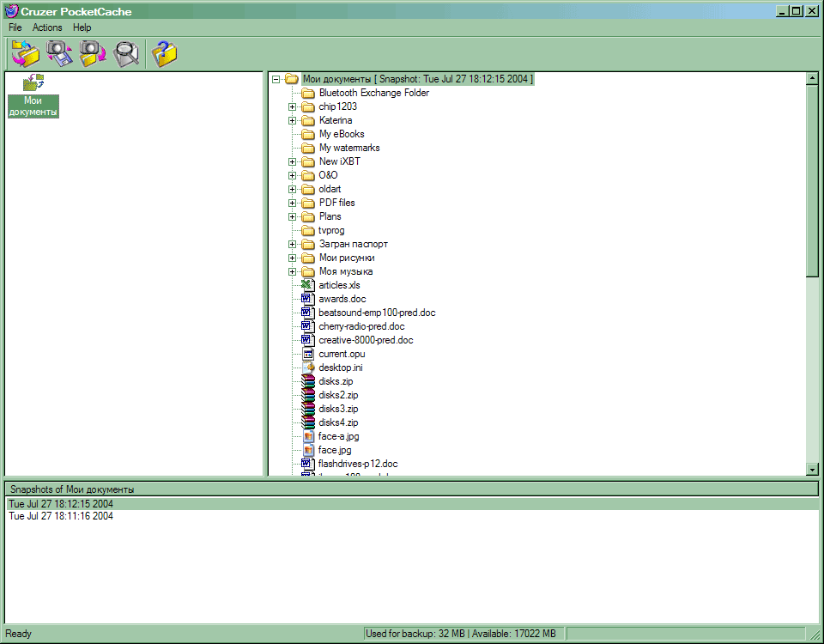Expand the Katerina folder node

coord(293,120)
